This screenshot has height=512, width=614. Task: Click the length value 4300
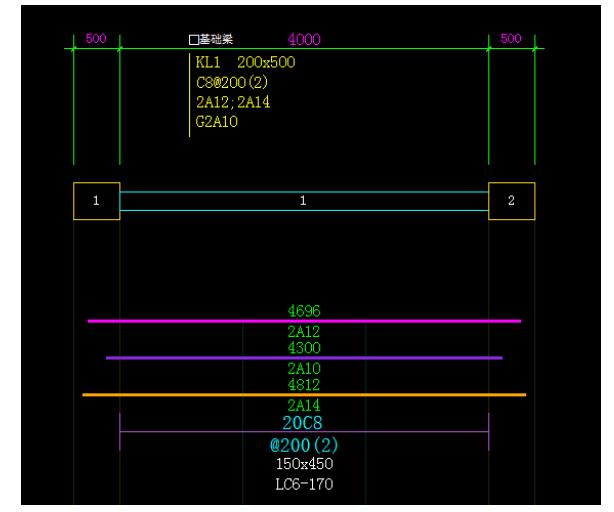tap(304, 348)
